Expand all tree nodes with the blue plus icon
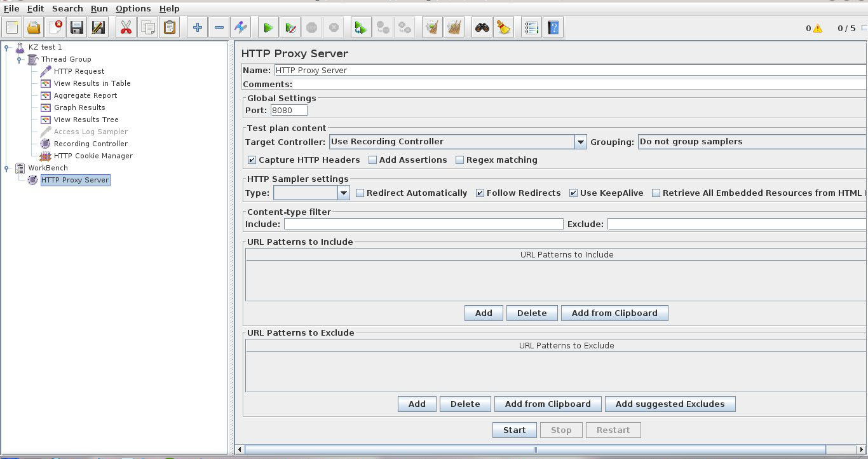This screenshot has width=868, height=459. tap(197, 27)
